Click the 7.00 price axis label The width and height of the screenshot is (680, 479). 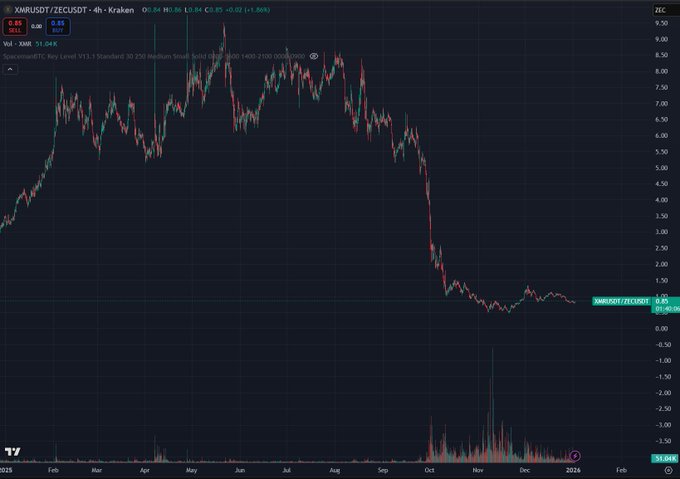click(661, 104)
